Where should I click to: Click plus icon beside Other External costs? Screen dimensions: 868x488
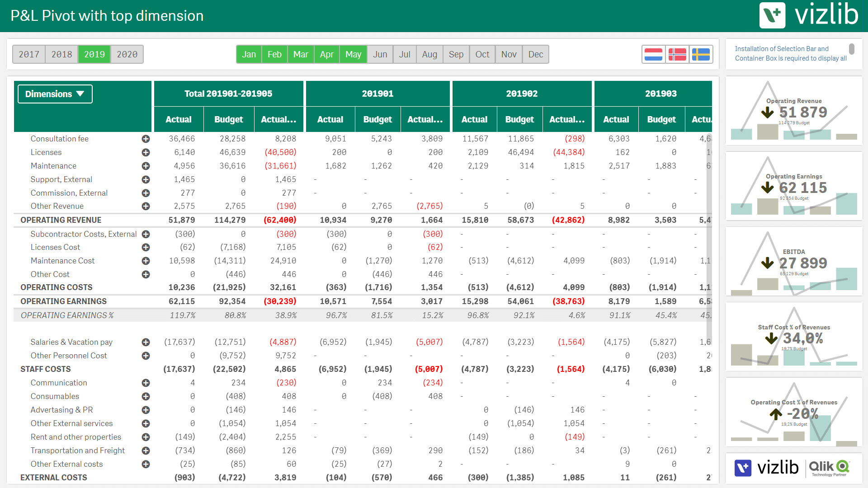[146, 464]
